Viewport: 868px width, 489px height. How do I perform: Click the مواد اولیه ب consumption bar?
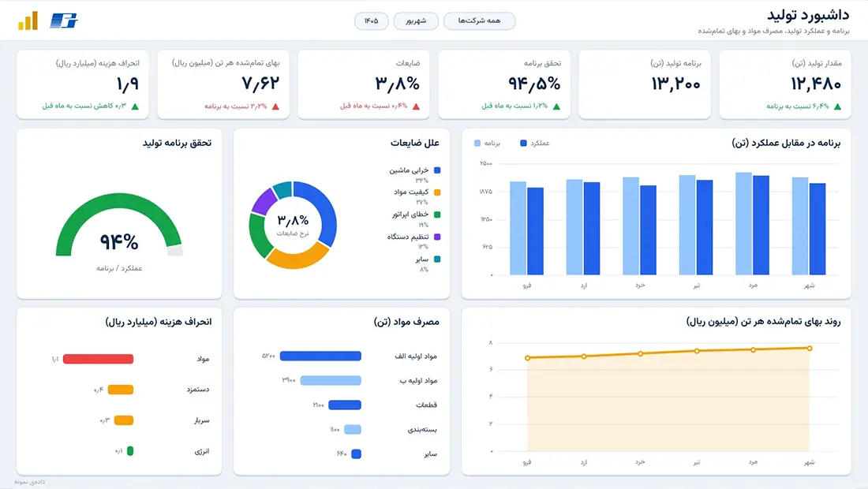point(331,380)
